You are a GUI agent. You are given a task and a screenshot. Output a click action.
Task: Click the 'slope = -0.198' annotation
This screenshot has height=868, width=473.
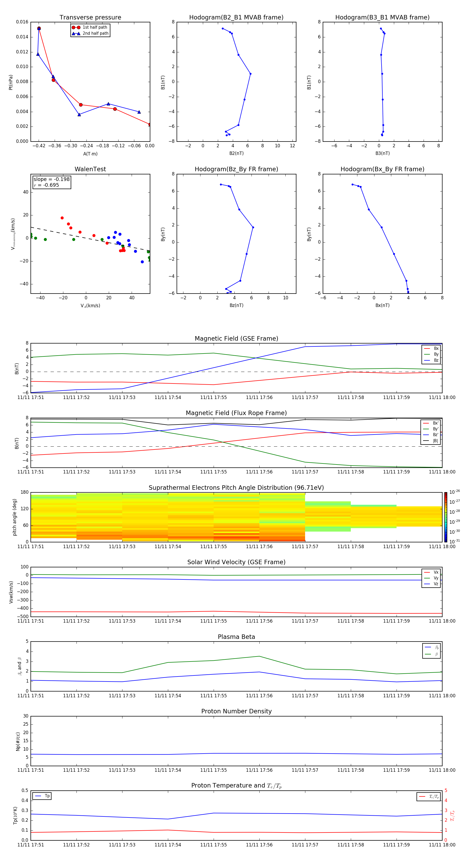pyautogui.click(x=52, y=179)
